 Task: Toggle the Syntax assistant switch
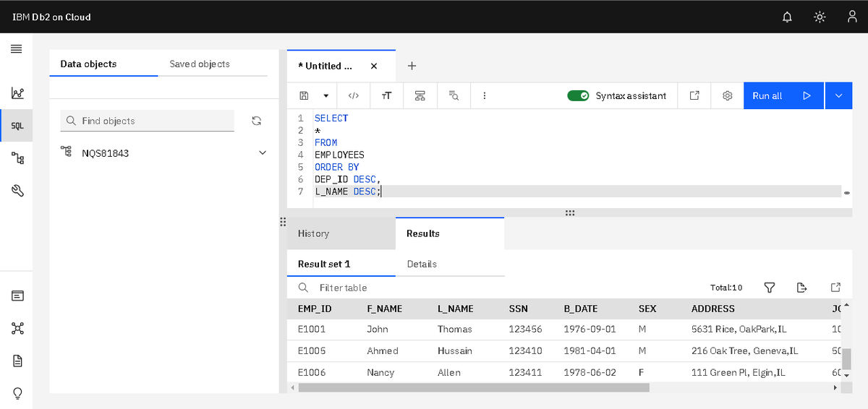pos(578,95)
